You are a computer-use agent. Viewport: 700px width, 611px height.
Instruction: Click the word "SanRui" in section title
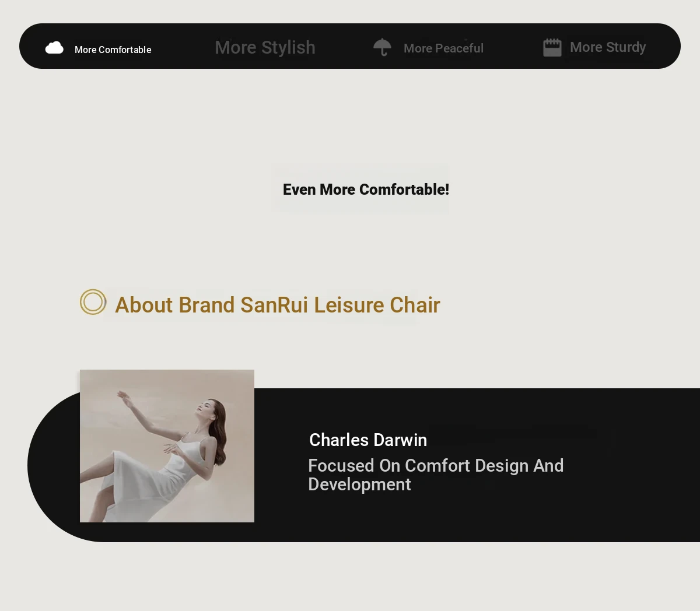pyautogui.click(x=274, y=305)
